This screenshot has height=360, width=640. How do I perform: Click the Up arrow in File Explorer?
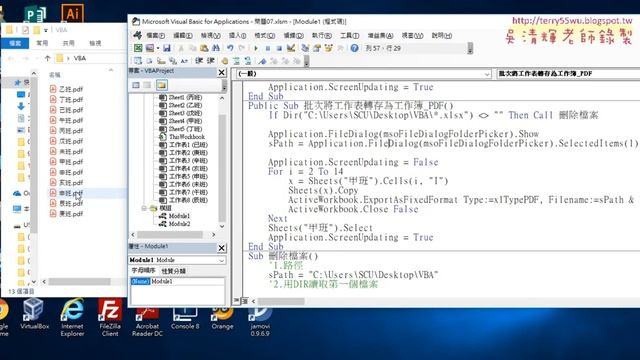click(x=47, y=58)
